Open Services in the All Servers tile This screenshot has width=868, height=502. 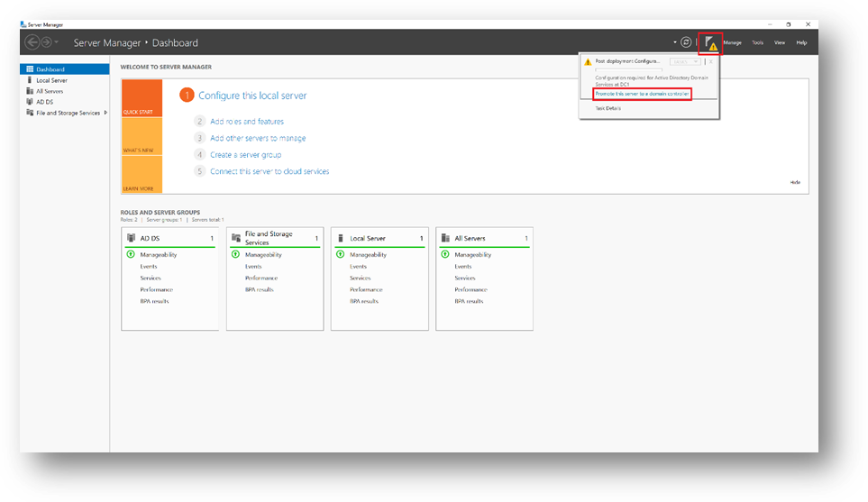point(465,278)
